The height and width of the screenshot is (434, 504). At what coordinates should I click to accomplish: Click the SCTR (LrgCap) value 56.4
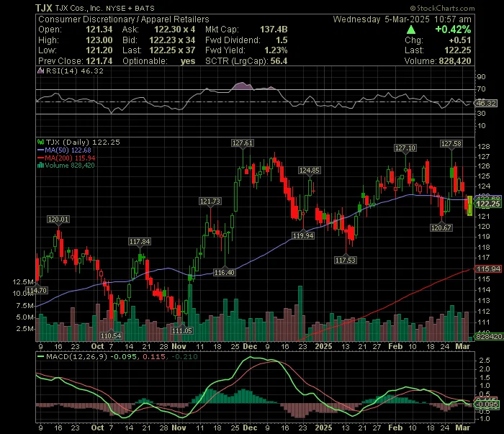(x=279, y=61)
